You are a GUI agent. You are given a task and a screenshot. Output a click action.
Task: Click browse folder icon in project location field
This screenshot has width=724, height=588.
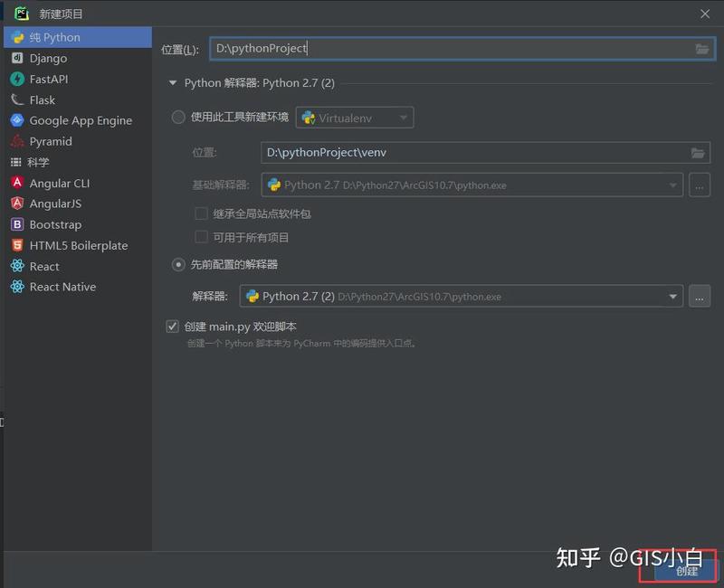[702, 49]
